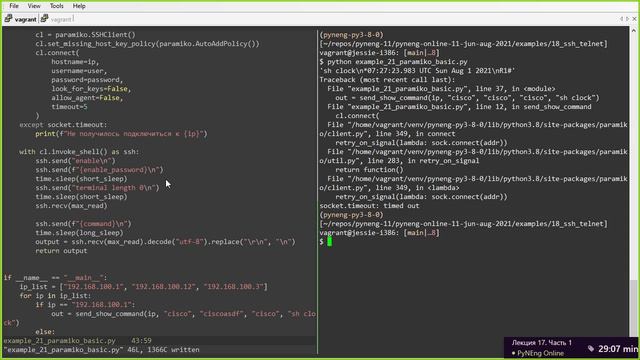This screenshot has width=640, height=360.
Task: Click the 'return function()' traceback line
Action: (369, 170)
